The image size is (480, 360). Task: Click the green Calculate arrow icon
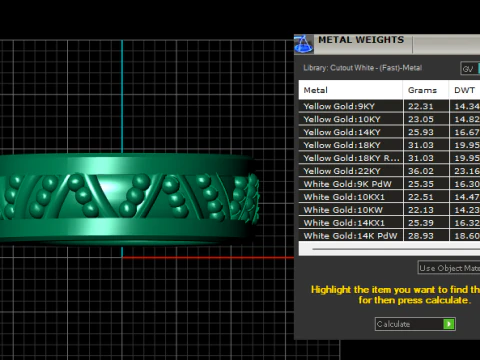449,324
